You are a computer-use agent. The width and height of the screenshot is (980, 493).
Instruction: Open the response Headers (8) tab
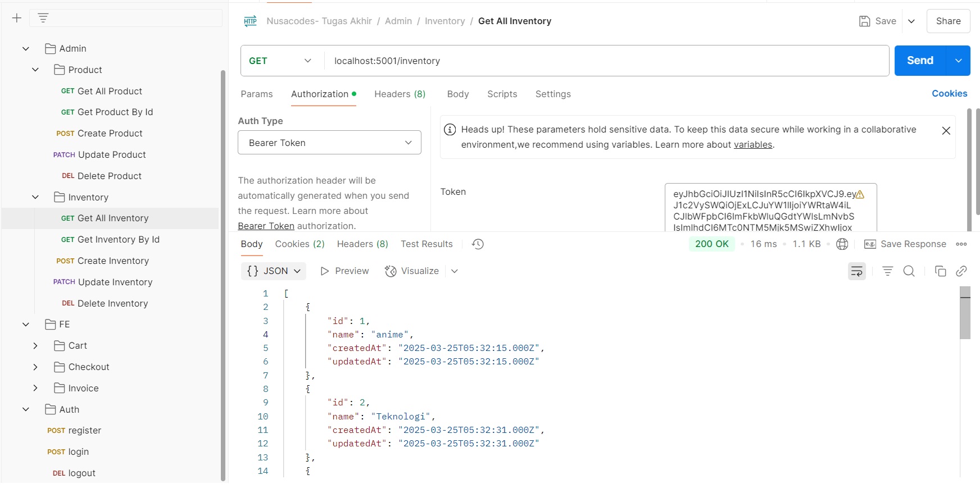pos(362,244)
